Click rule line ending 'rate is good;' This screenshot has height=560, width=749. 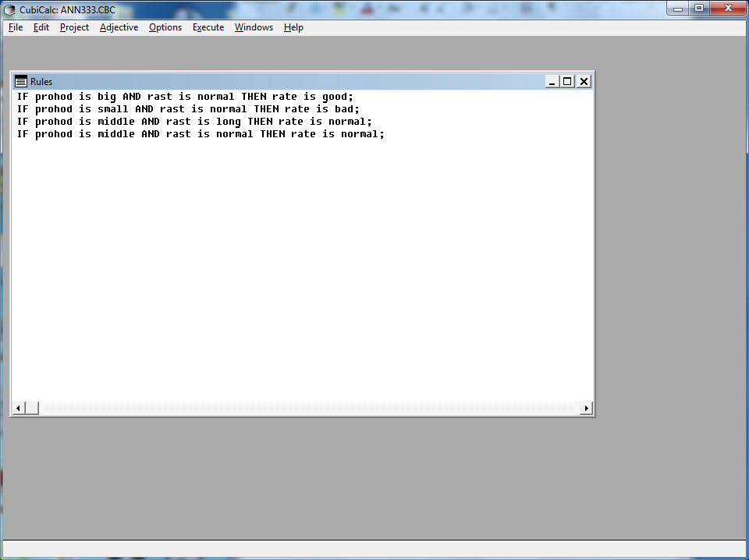pos(186,97)
